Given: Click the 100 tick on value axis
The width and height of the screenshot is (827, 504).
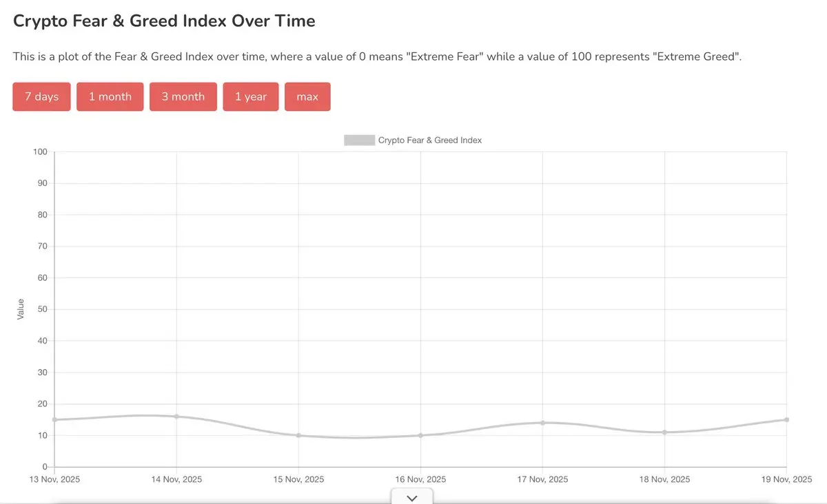Looking at the screenshot, I should pos(39,151).
